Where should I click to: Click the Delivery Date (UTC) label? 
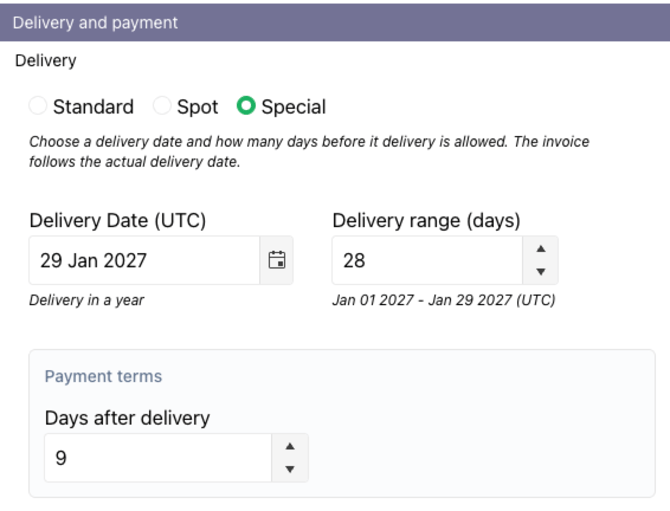coord(118,221)
